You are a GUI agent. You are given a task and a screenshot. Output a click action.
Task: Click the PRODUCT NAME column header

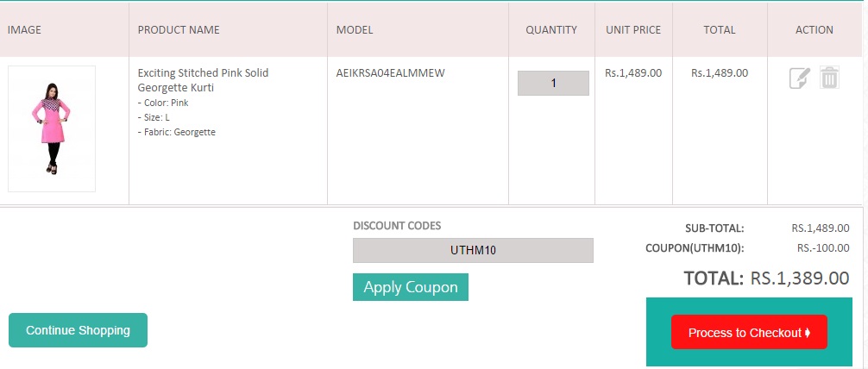179,30
